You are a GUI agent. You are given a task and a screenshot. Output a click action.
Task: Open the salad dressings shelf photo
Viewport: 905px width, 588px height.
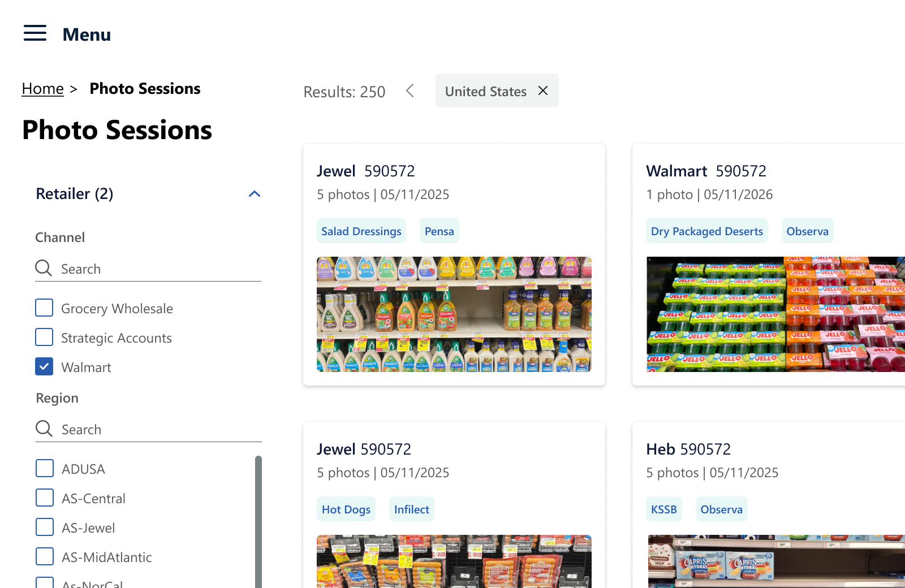point(454,314)
